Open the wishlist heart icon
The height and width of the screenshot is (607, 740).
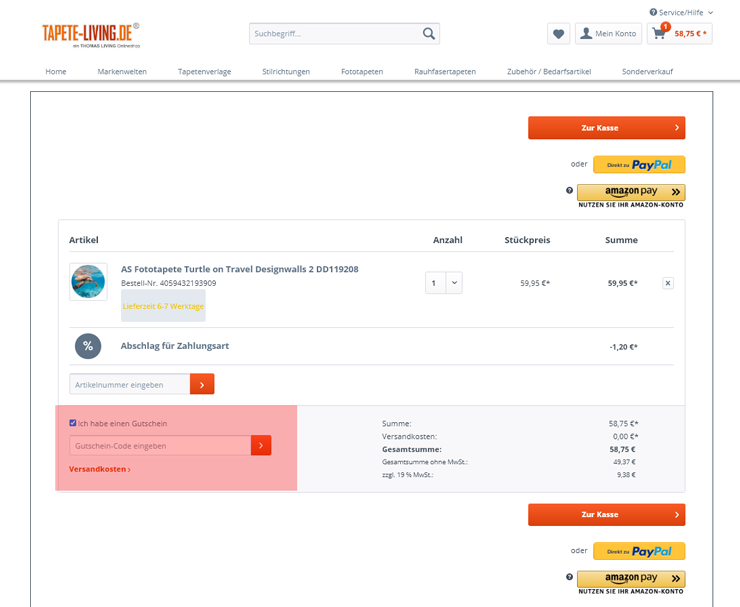pyautogui.click(x=558, y=34)
